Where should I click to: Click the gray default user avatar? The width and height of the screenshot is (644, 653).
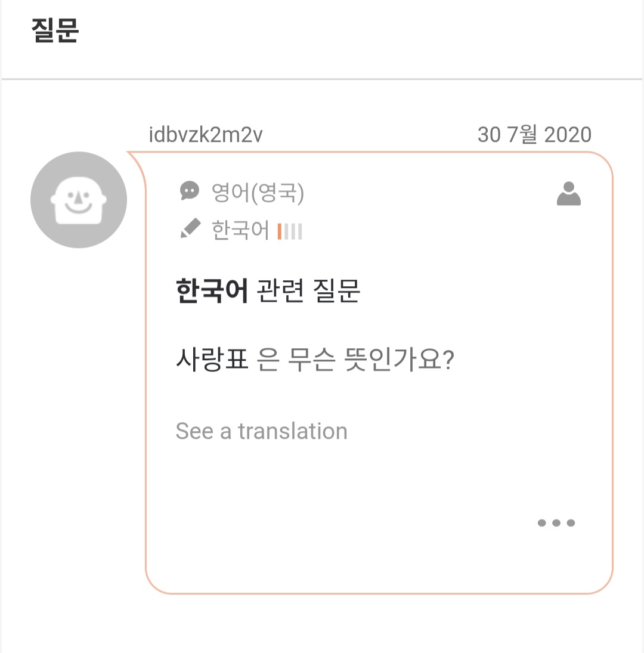pyautogui.click(x=79, y=200)
